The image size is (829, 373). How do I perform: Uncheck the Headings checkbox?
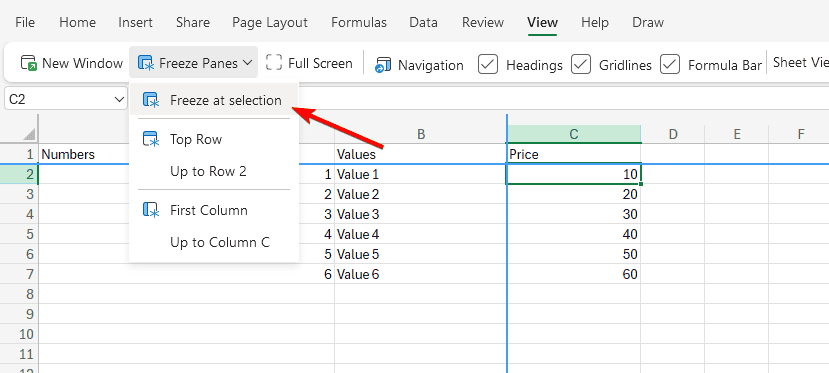pos(488,64)
